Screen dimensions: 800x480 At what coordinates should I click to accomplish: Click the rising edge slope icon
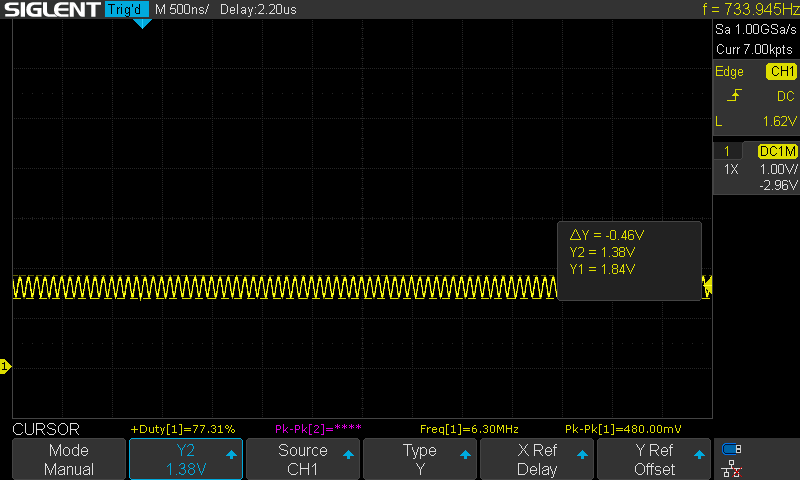736,96
